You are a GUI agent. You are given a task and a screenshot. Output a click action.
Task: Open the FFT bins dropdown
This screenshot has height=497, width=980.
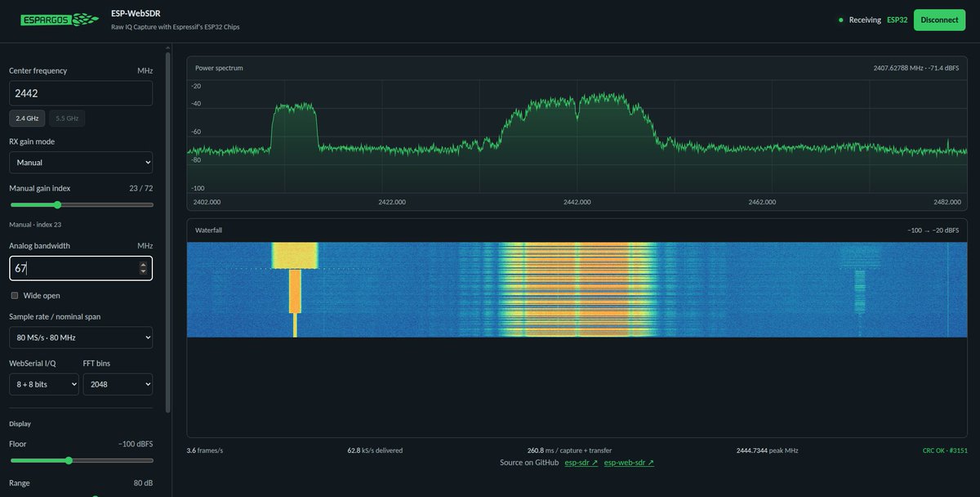118,384
